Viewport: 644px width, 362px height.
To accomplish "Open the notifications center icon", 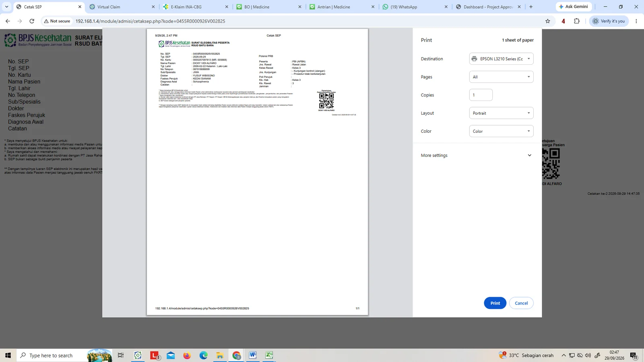I will (x=634, y=356).
